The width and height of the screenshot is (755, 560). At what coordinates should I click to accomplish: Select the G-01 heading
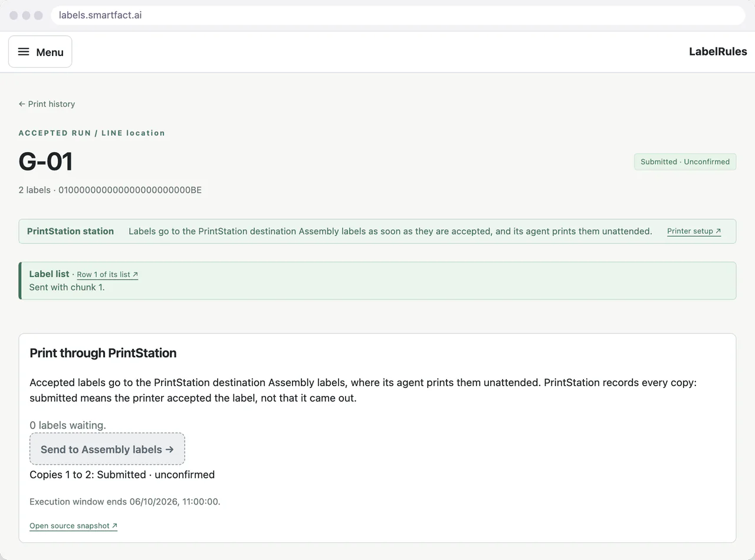[x=45, y=162]
